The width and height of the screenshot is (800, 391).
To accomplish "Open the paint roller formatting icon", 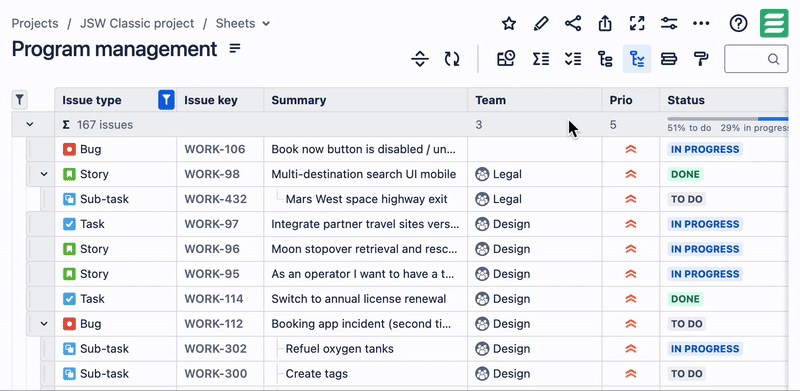I will click(702, 59).
